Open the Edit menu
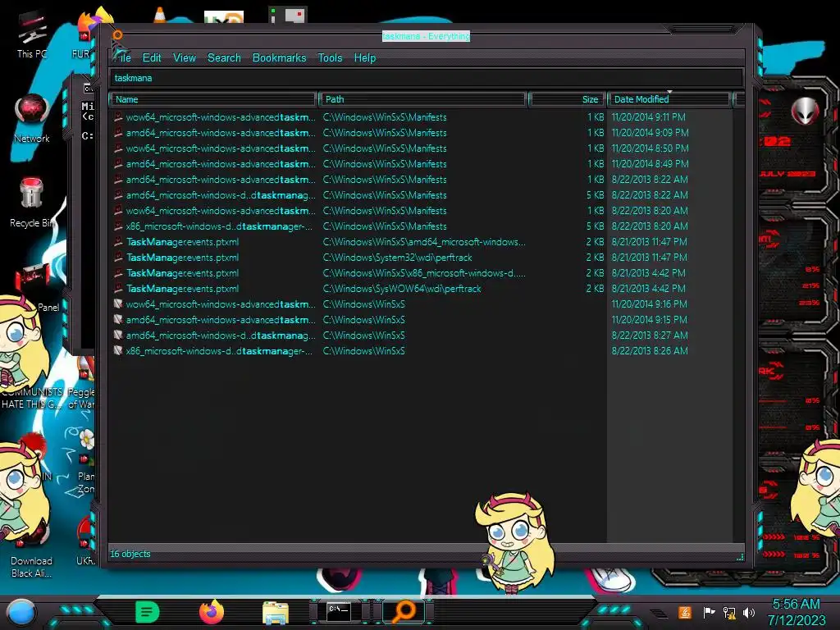The width and height of the screenshot is (840, 630). pos(152,58)
